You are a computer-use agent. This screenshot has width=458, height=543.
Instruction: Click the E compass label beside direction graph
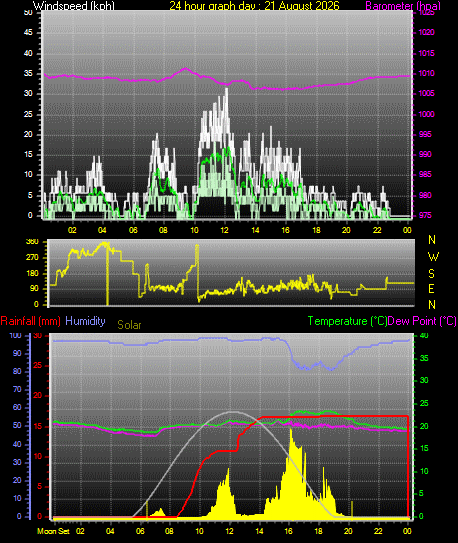(x=431, y=288)
